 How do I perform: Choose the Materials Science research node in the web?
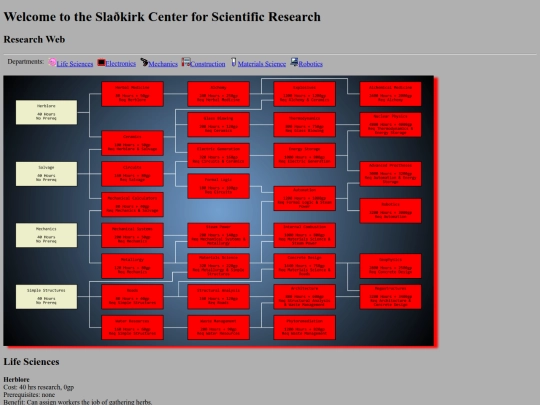219,266
